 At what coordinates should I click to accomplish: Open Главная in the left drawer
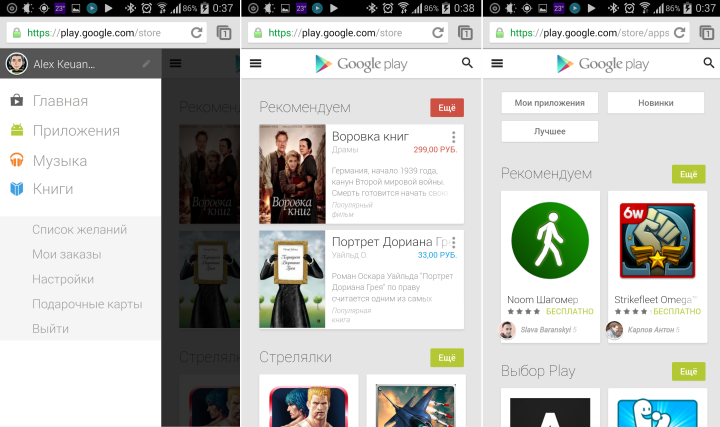click(x=60, y=101)
